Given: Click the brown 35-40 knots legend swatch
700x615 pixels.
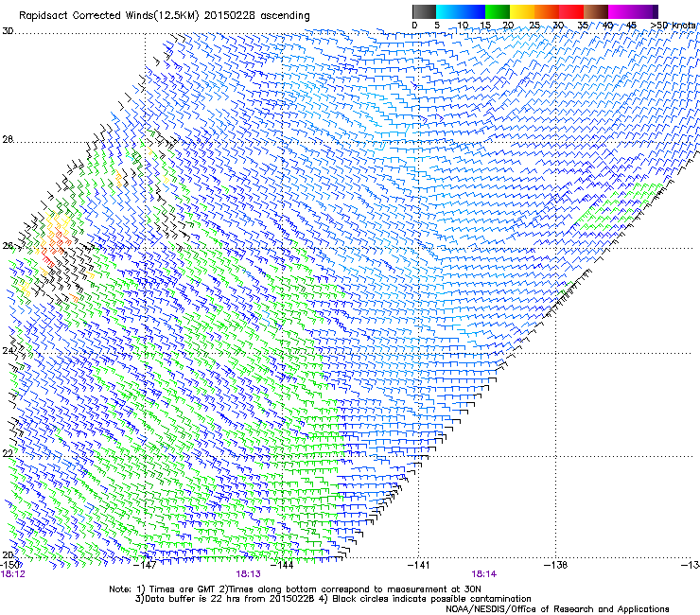Looking at the screenshot, I should (596, 11).
